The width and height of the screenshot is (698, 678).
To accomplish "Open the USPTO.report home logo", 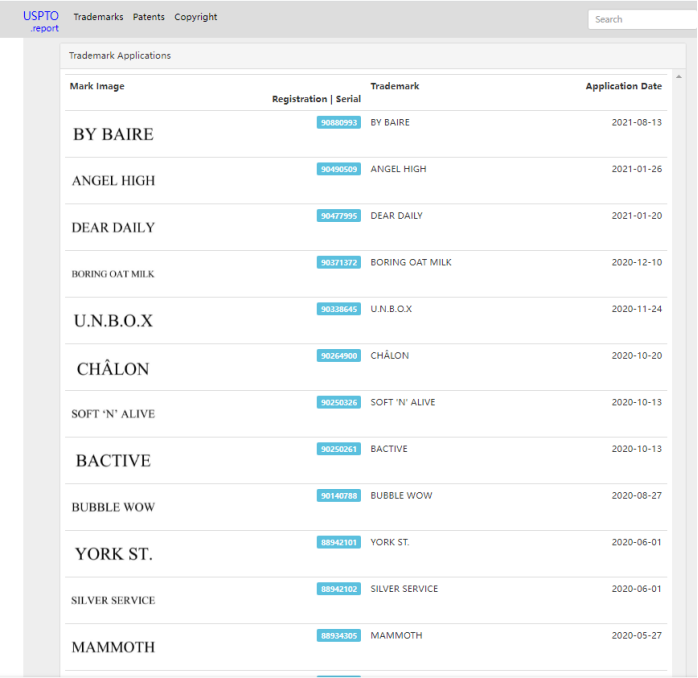I will click(41, 21).
